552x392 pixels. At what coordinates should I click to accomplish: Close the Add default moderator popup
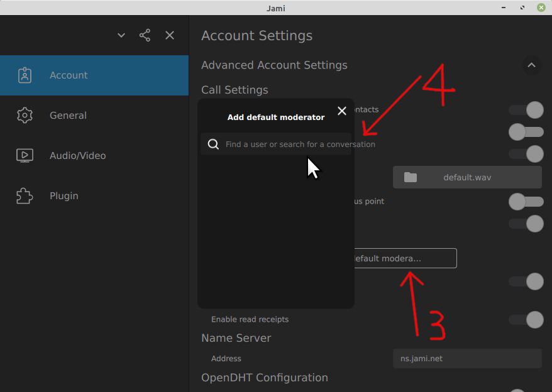pos(342,111)
